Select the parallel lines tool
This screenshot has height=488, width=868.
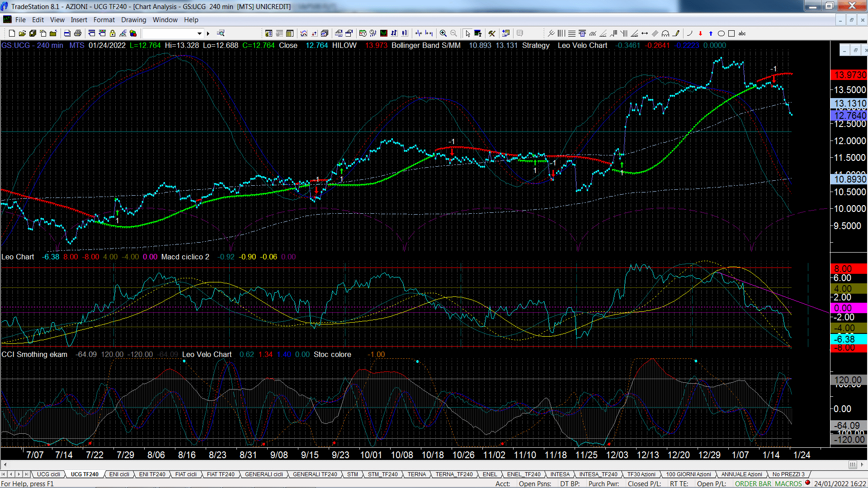[655, 33]
